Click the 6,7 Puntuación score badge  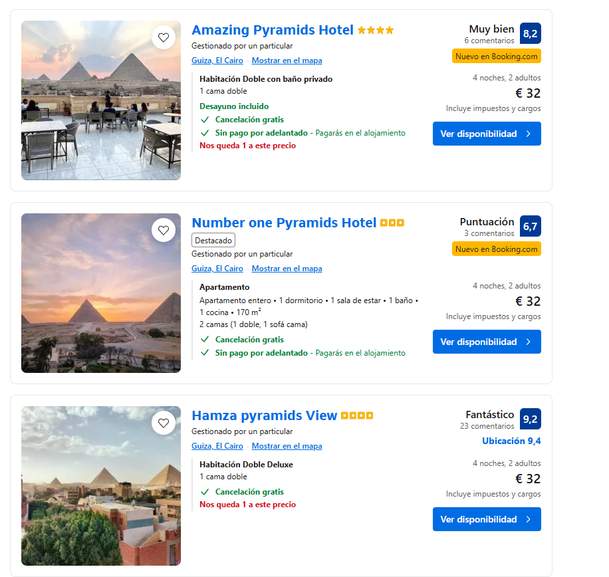[x=530, y=226]
